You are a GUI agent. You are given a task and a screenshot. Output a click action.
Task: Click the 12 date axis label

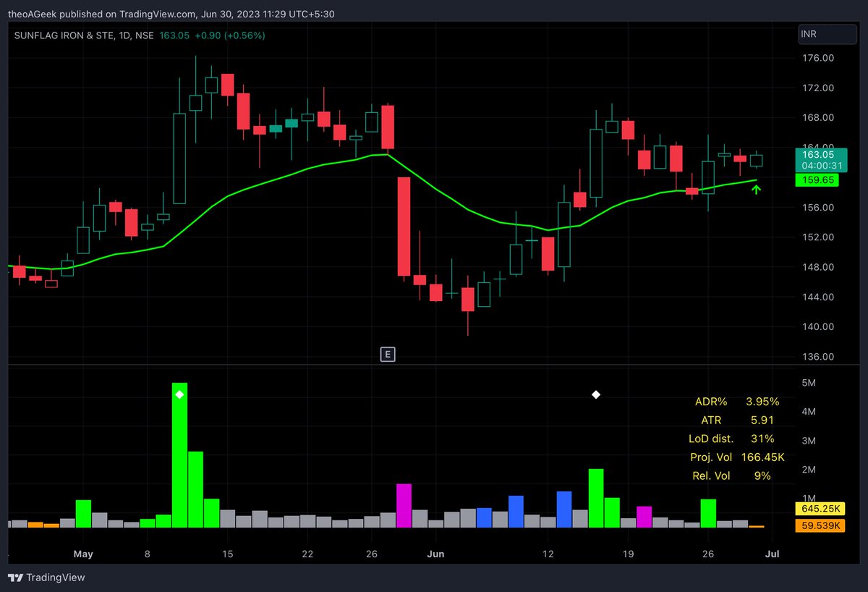pos(548,554)
